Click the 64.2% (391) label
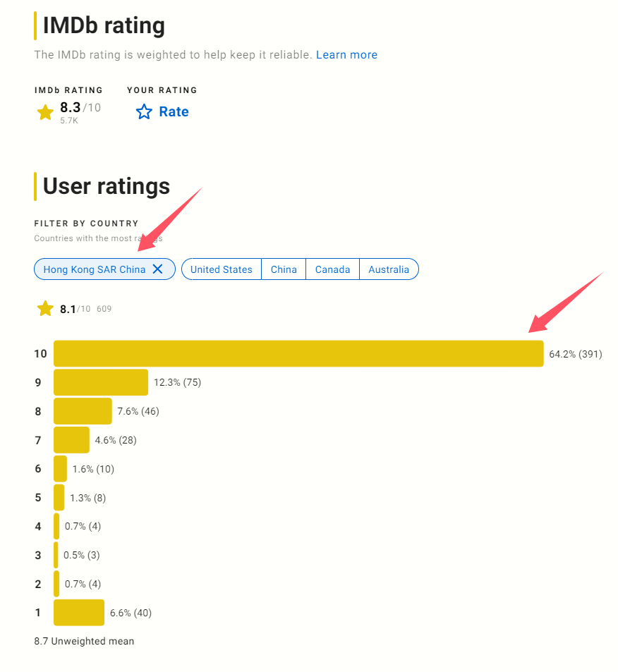The height and width of the screenshot is (672, 618). (x=576, y=354)
